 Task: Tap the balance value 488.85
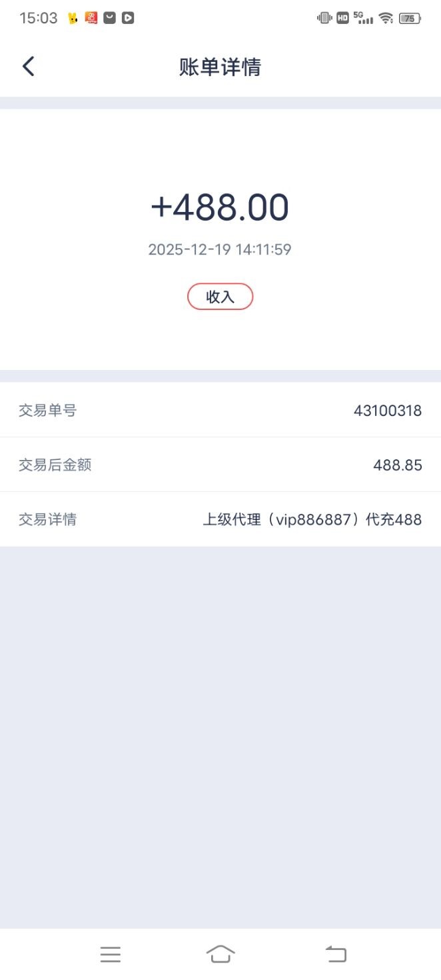[x=398, y=465]
